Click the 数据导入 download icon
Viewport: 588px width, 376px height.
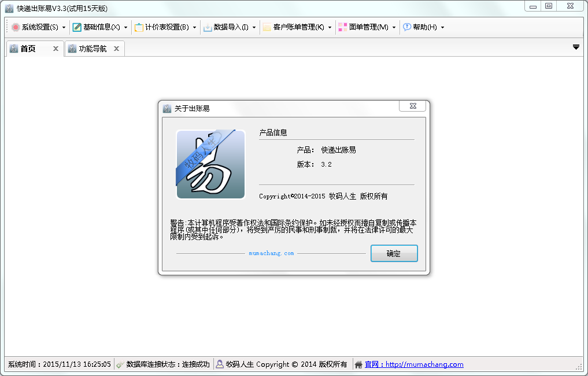point(208,27)
